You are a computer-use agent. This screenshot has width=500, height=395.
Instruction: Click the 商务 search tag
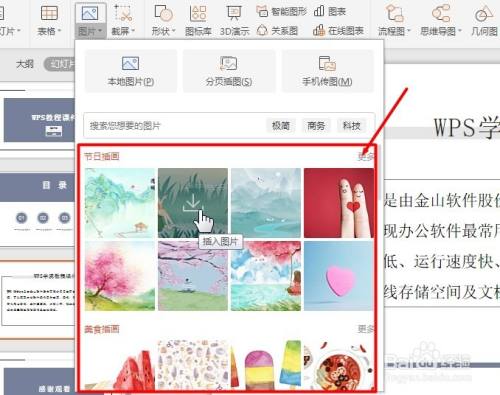tap(316, 126)
